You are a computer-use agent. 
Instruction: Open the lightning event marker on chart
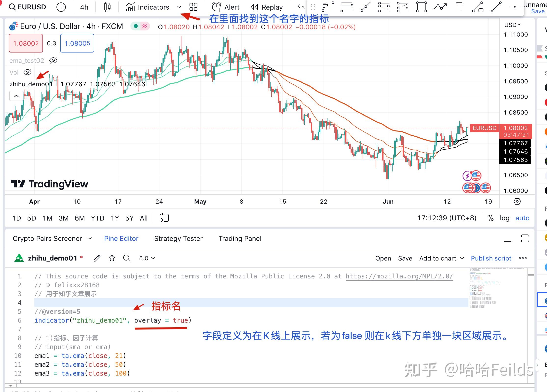(x=467, y=176)
